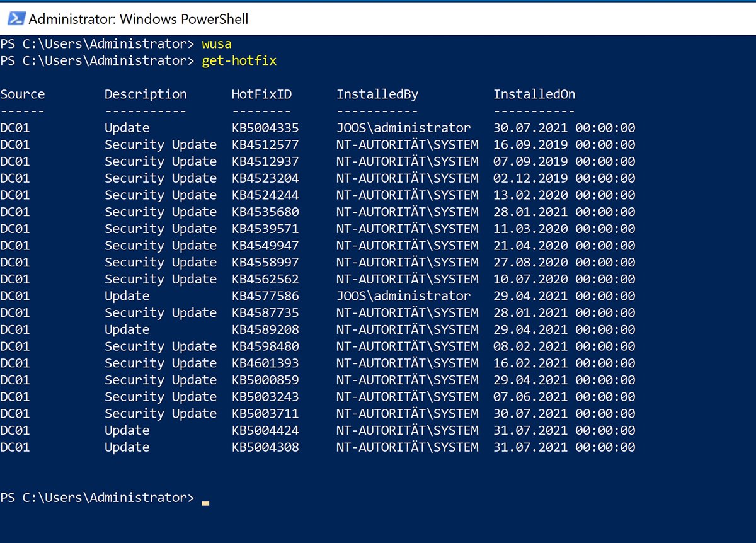Click the Source column header
756x543 pixels.
tap(23, 94)
